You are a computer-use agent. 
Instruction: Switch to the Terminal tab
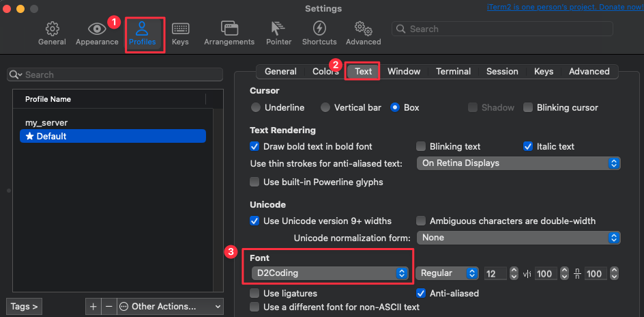pyautogui.click(x=454, y=72)
